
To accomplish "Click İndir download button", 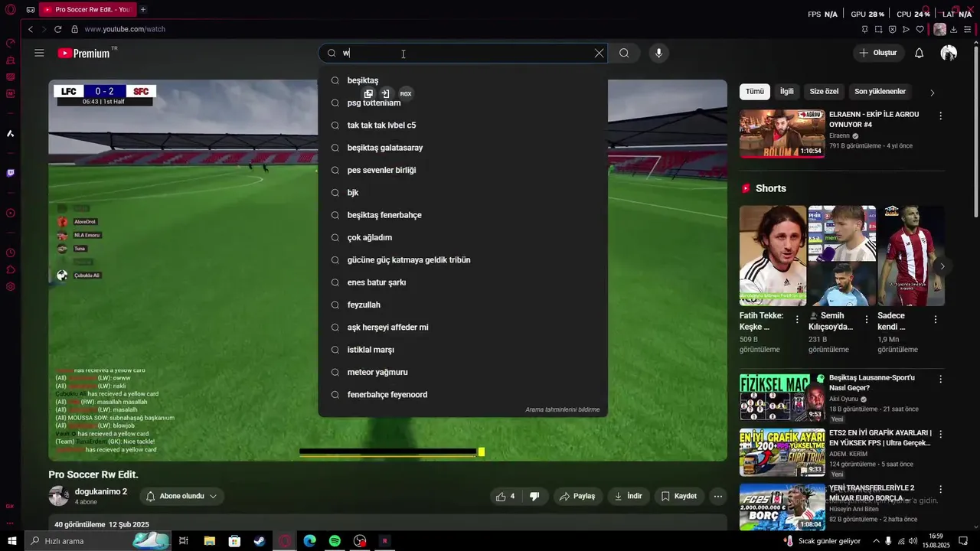I will pos(628,496).
